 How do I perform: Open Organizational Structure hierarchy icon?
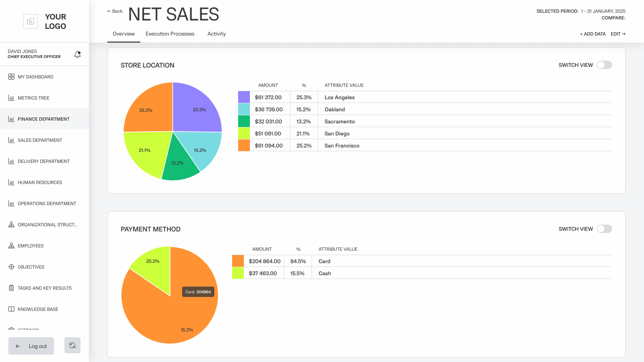click(11, 225)
